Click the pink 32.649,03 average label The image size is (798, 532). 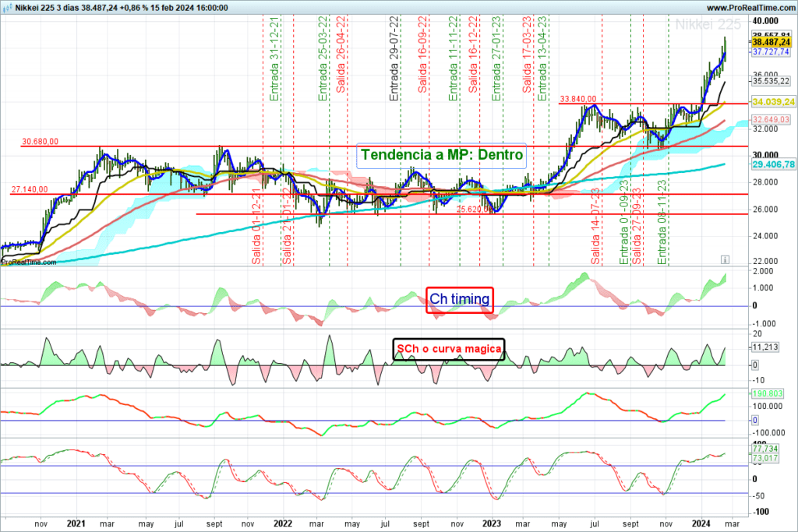(771, 119)
